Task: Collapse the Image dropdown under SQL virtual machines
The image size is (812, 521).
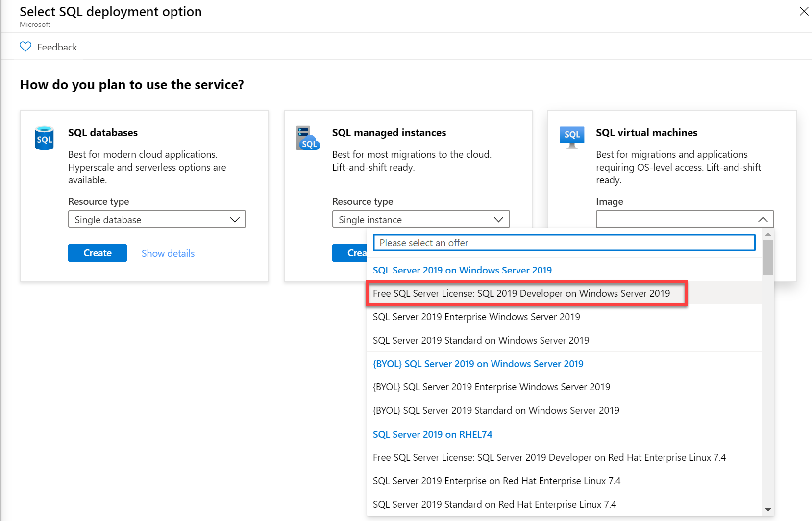Action: click(685, 219)
